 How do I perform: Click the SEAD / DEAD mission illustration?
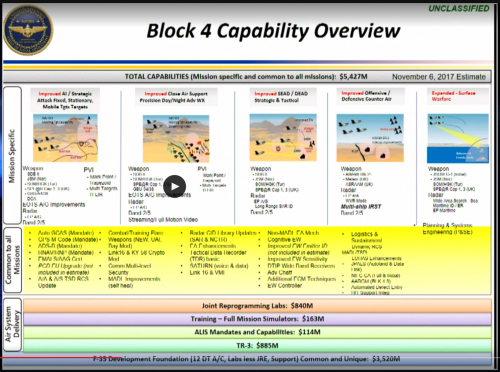pyautogui.click(x=283, y=137)
